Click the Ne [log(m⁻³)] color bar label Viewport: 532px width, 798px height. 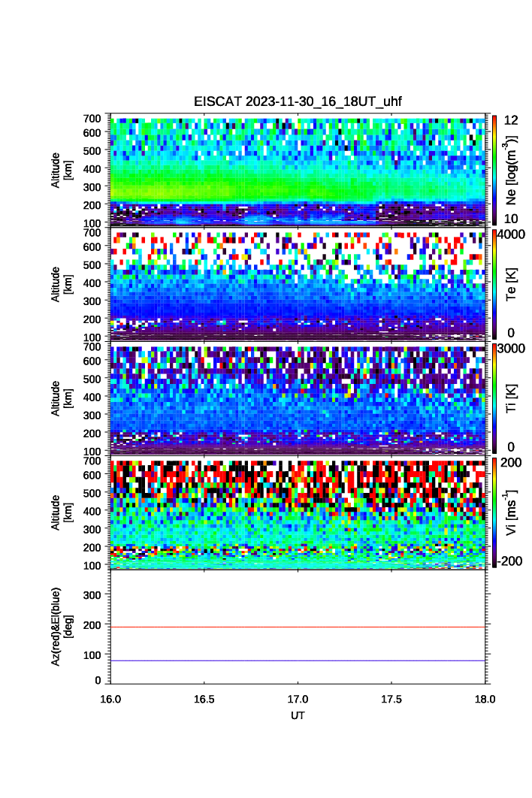pos(512,170)
